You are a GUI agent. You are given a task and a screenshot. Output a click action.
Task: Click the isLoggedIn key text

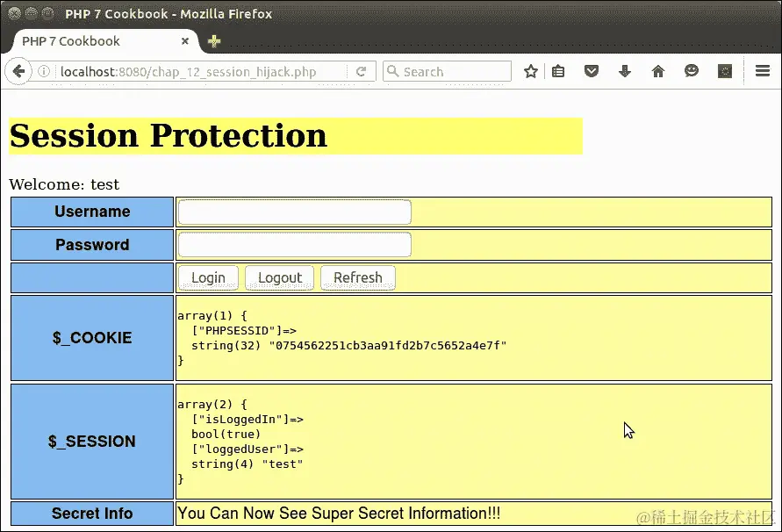248,420
